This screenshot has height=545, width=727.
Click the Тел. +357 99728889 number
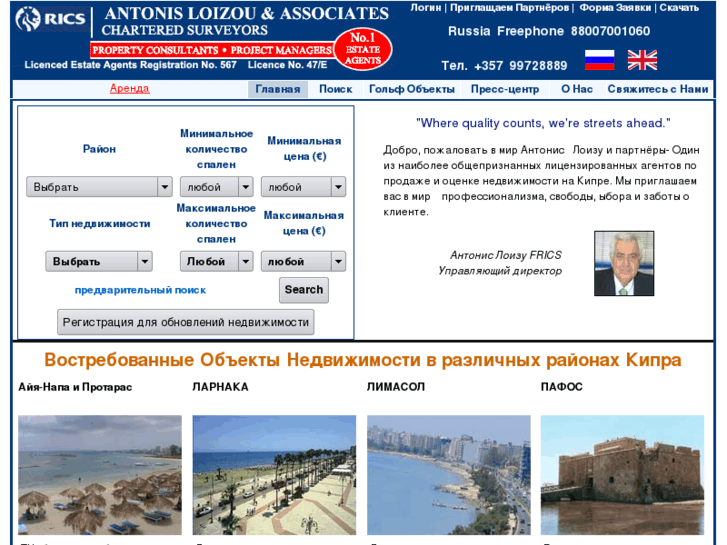[504, 65]
